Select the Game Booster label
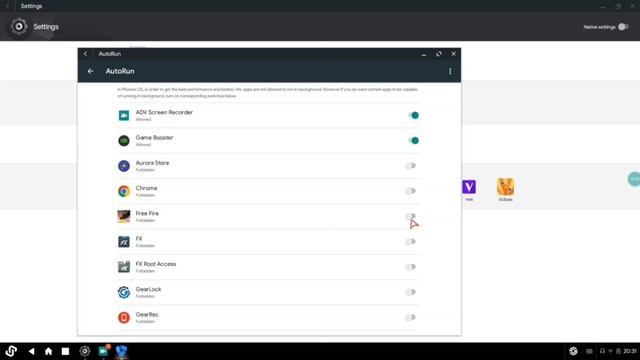 tap(154, 138)
